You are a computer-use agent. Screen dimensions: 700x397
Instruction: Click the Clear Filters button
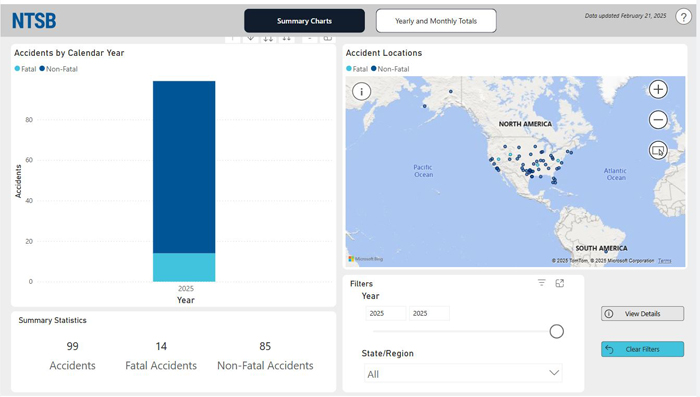coord(642,349)
